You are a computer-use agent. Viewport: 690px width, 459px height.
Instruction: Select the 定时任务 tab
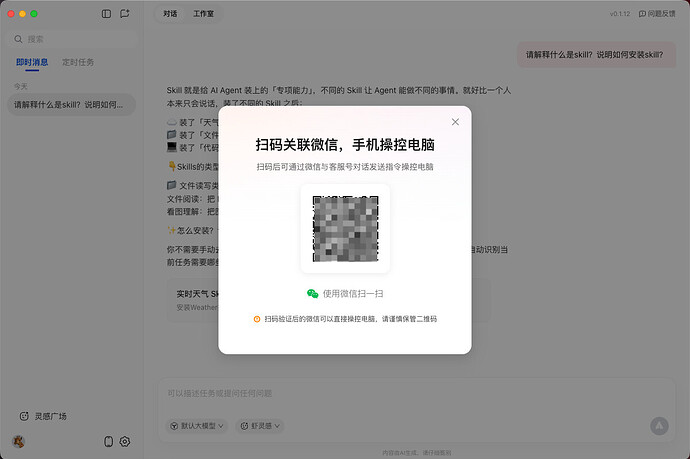[x=78, y=62]
